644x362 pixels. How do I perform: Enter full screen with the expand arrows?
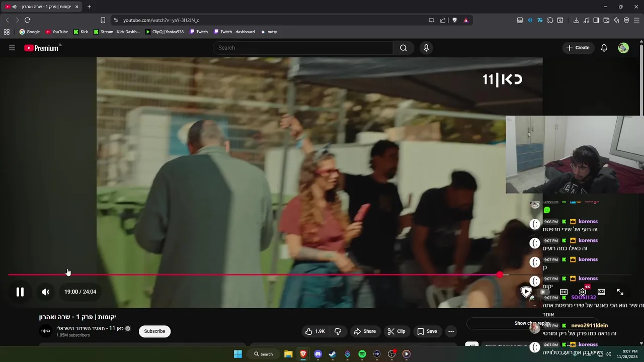click(x=620, y=292)
